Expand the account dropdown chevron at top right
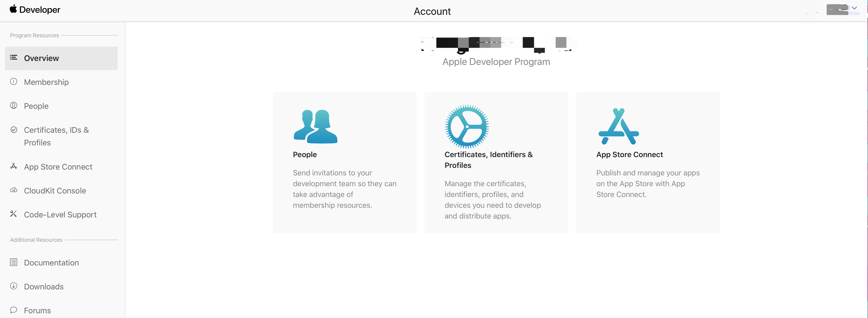This screenshot has height=318, width=868. point(854,8)
